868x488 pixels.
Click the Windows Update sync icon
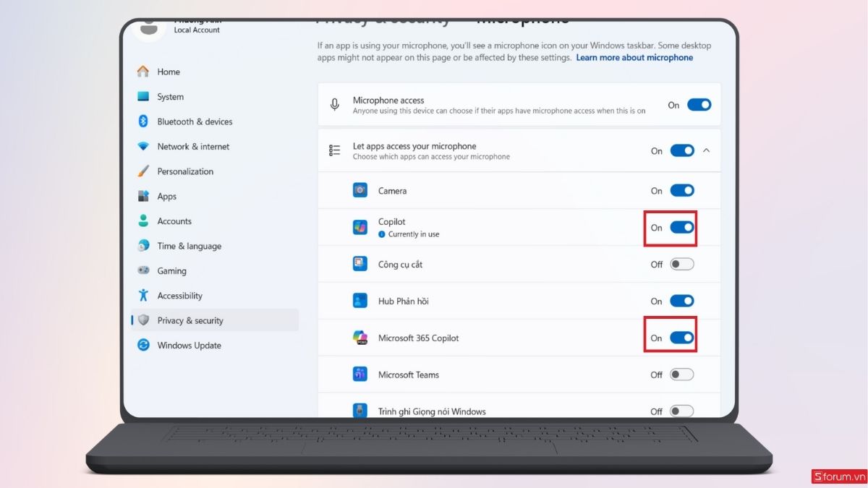pyautogui.click(x=143, y=346)
